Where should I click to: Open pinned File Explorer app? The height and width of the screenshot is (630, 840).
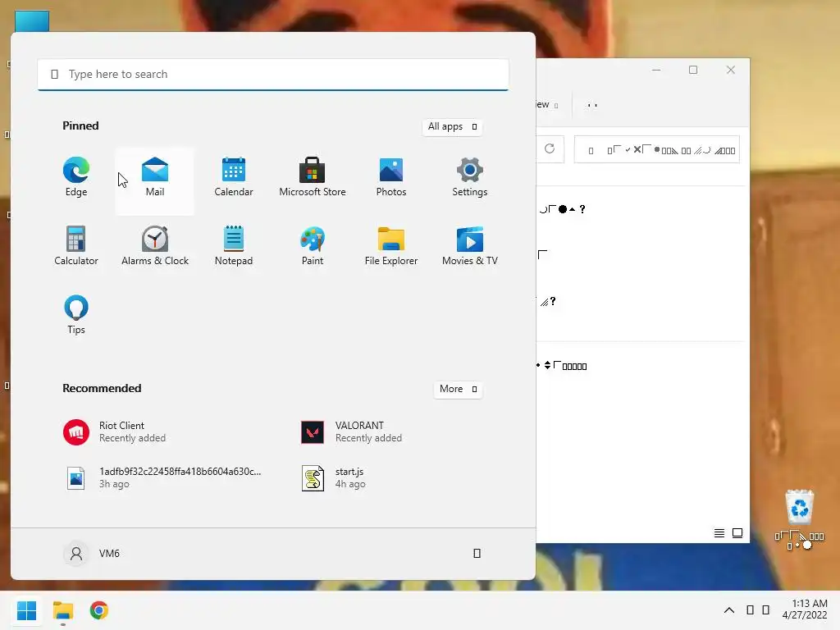point(391,246)
